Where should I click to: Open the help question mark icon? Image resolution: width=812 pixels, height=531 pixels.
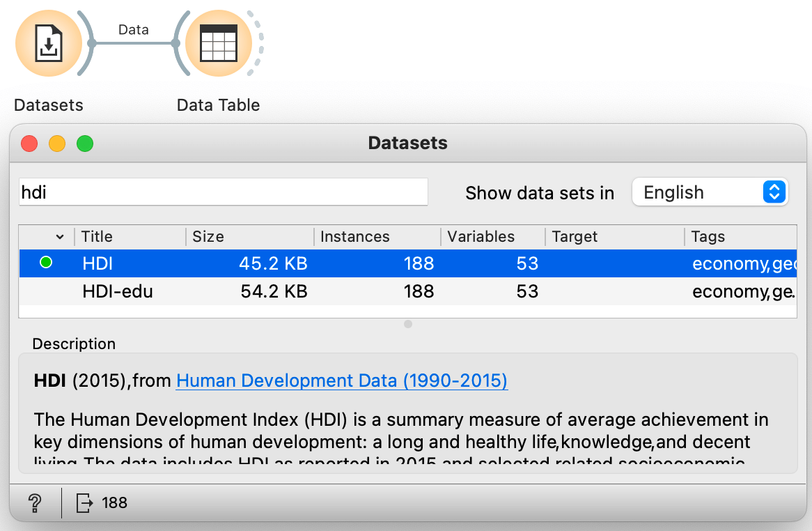point(35,502)
